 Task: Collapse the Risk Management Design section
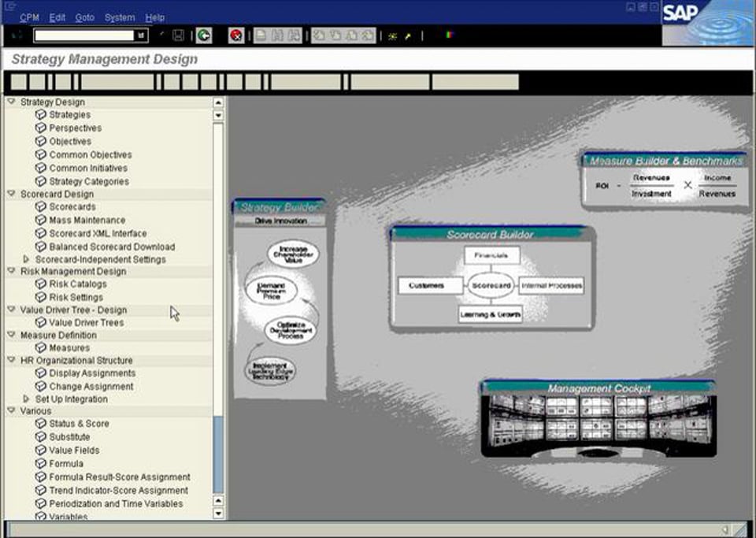[11, 271]
